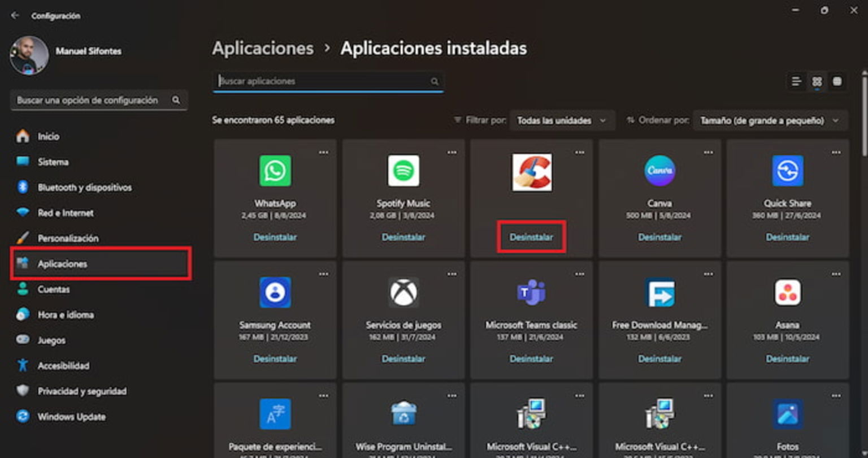Viewport: 868px width, 458px height.
Task: Open the WhatsApp app icon
Action: coord(275,171)
